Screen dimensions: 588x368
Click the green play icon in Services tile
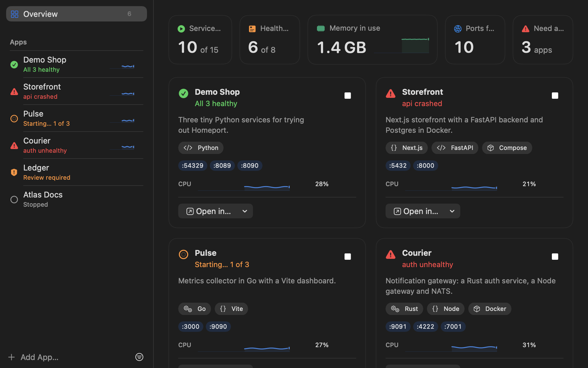[181, 29]
